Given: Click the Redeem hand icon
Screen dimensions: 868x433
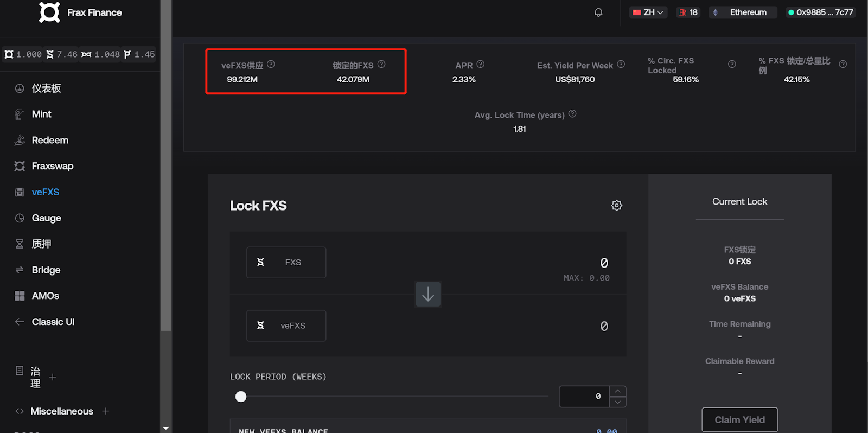Looking at the screenshot, I should [20, 140].
